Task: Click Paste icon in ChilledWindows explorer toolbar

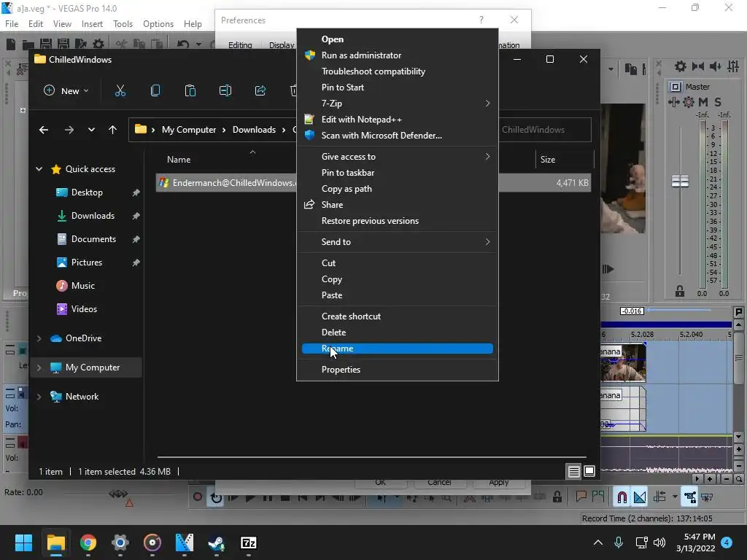Action: tap(190, 90)
